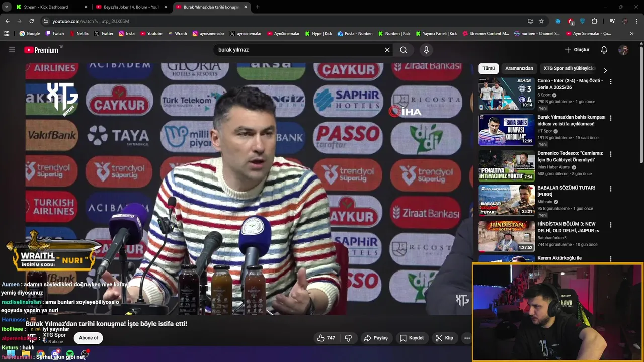Switch to Beyaz'la Joker 14. Bölüm tab
Viewport: 644px width, 362px height.
[132, 7]
